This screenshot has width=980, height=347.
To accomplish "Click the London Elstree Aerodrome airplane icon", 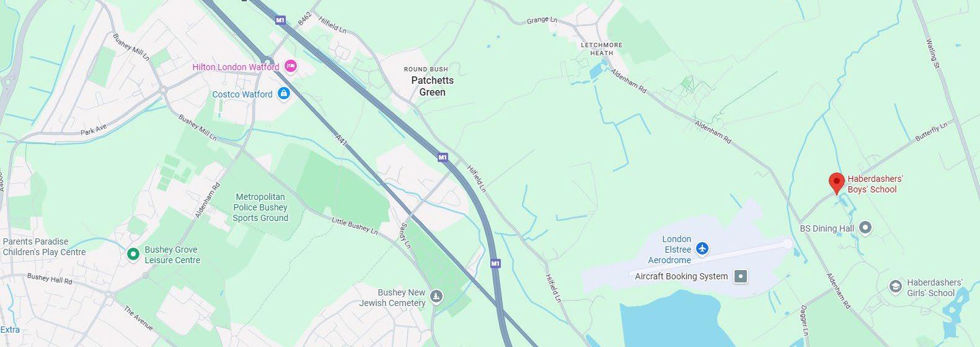I will (x=702, y=249).
